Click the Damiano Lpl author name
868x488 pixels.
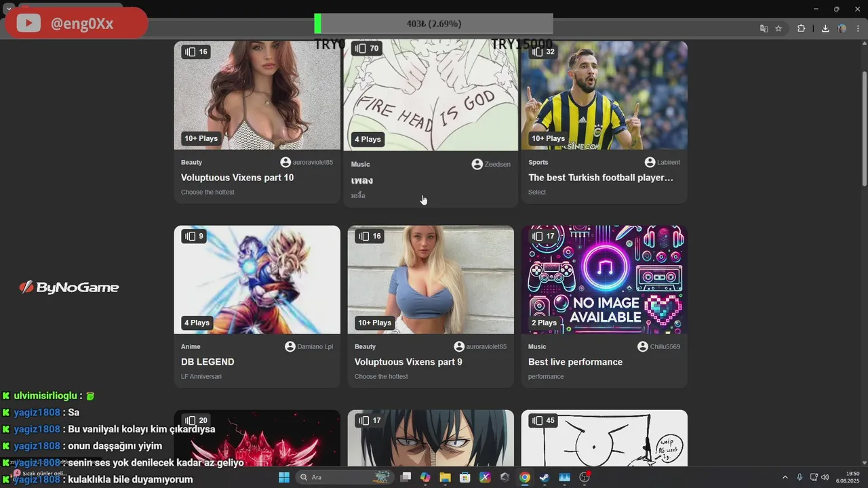(315, 347)
